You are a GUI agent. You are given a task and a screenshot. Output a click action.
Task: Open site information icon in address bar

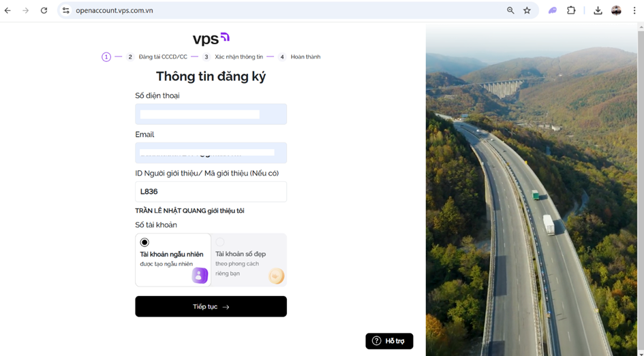click(65, 11)
